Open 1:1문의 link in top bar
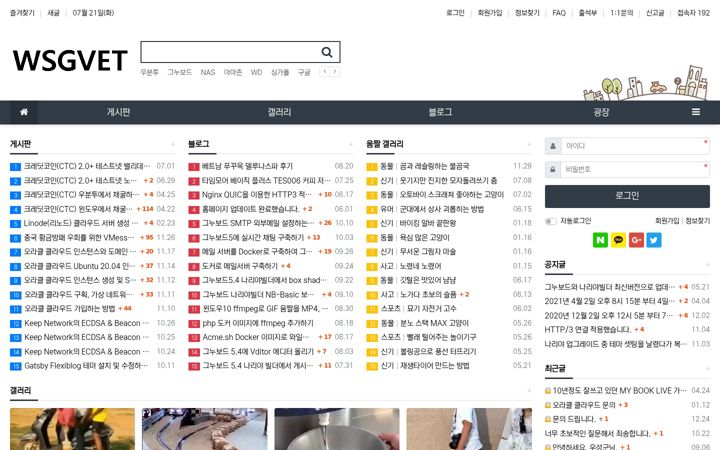The height and width of the screenshot is (450, 720). [621, 13]
